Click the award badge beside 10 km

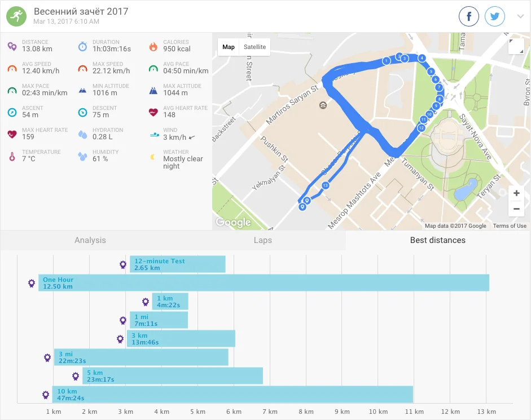tap(46, 395)
